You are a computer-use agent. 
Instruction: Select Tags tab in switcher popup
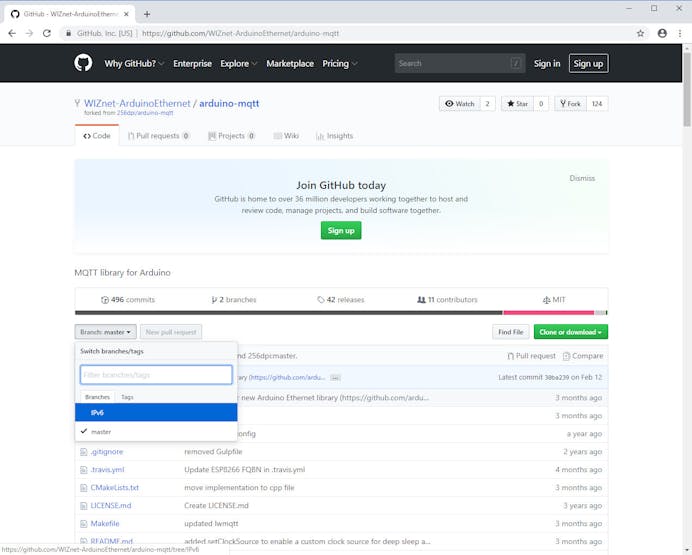[x=127, y=397]
